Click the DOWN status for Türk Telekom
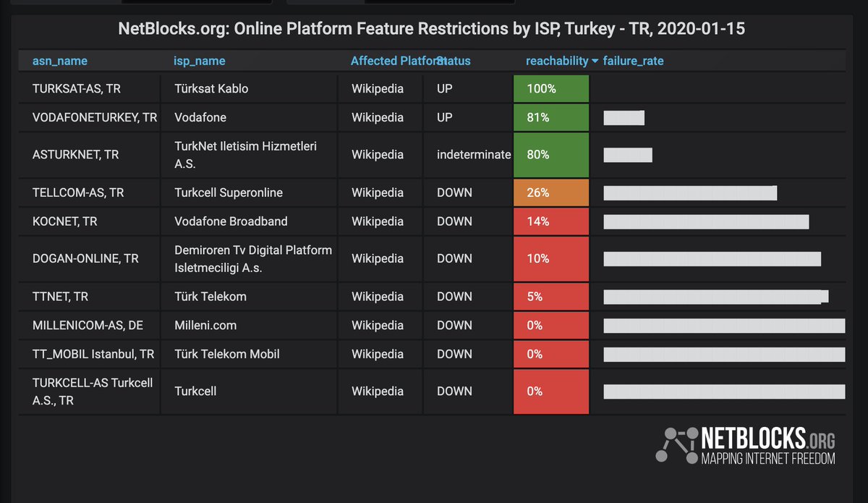Viewport: 868px width, 503px height. click(x=454, y=297)
